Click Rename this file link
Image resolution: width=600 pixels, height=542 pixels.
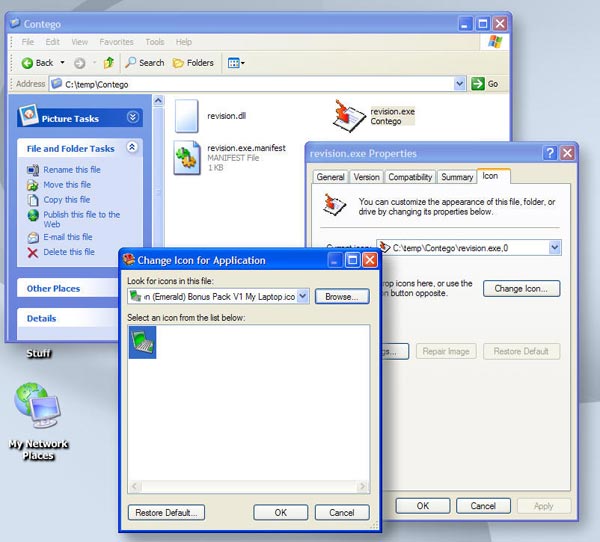pos(71,170)
